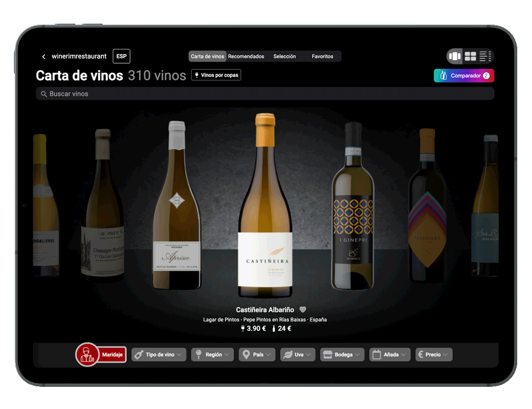Click the back arrow beside winerimrestaurant
Image resolution: width=532 pixels, height=409 pixels.
[x=44, y=56]
